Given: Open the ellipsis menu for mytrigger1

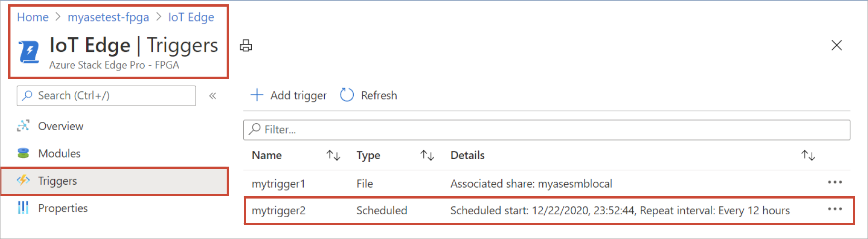Looking at the screenshot, I should [835, 182].
